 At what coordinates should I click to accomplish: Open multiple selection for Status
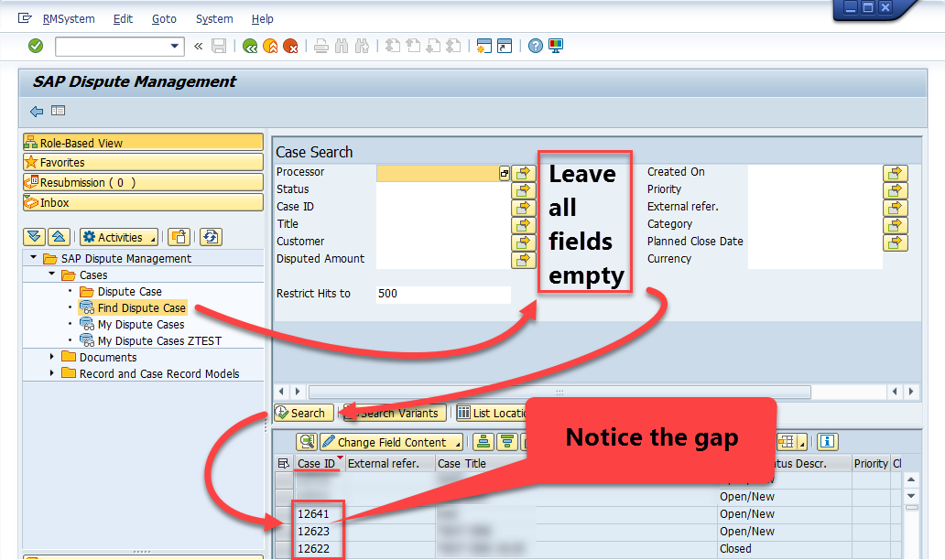pyautogui.click(x=523, y=191)
